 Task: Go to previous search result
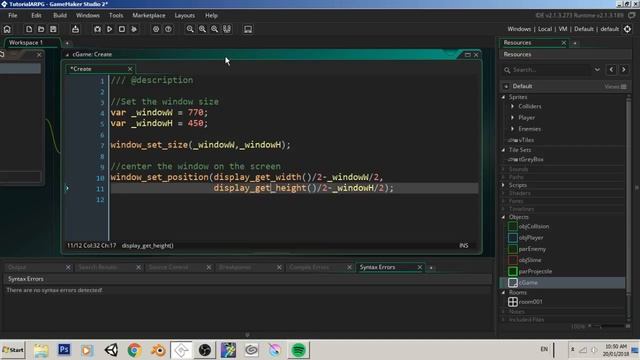tap(611, 70)
